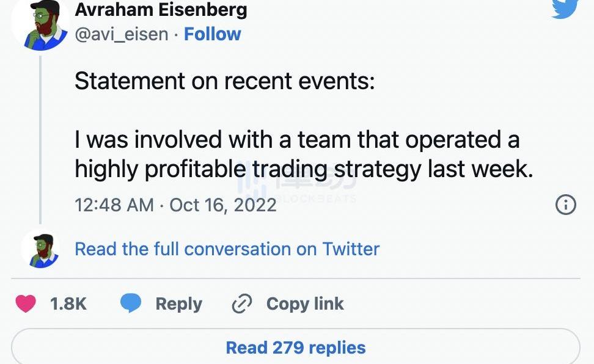Like the tweet with the heart icon
The image size is (594, 364).
click(x=26, y=304)
